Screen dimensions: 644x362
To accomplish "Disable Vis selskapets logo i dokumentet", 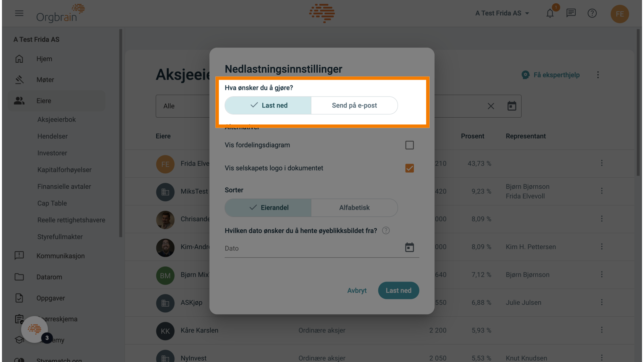I will pos(409,168).
